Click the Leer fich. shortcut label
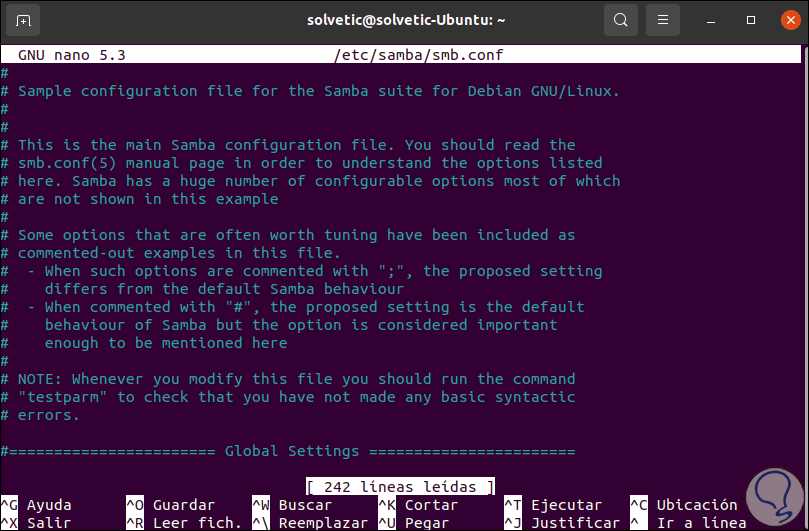Image resolution: width=809 pixels, height=531 pixels. click(197, 523)
